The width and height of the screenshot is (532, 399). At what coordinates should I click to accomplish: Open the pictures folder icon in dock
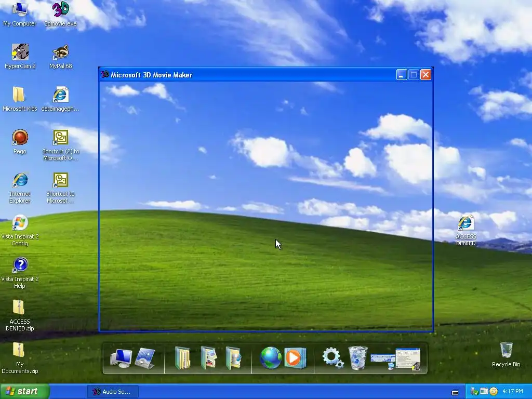[x=209, y=357]
